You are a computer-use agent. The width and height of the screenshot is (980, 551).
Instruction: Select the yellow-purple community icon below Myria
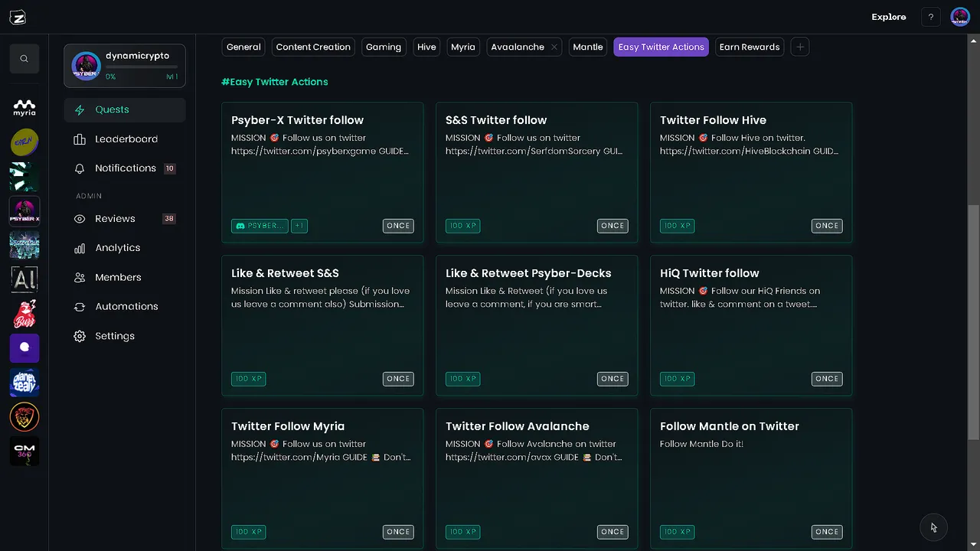pyautogui.click(x=24, y=142)
